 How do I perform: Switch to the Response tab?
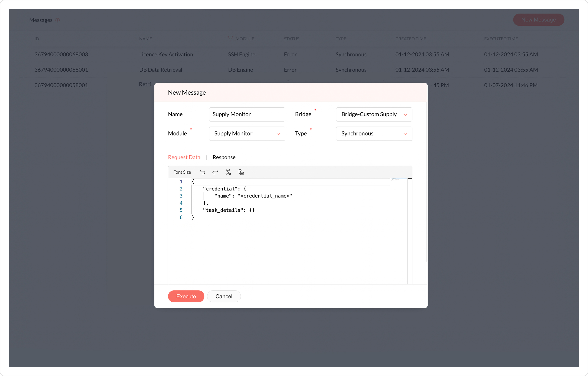coord(224,157)
